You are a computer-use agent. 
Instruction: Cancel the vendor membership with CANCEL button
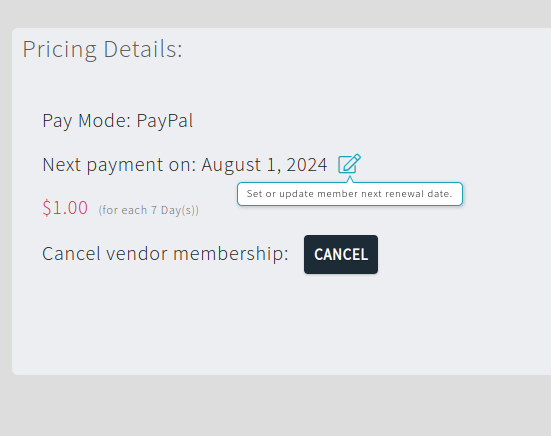point(341,254)
